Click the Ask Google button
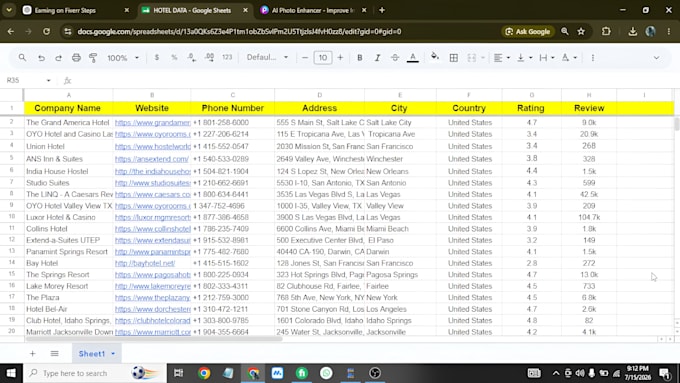This screenshot has height=383, width=680. 528,31
